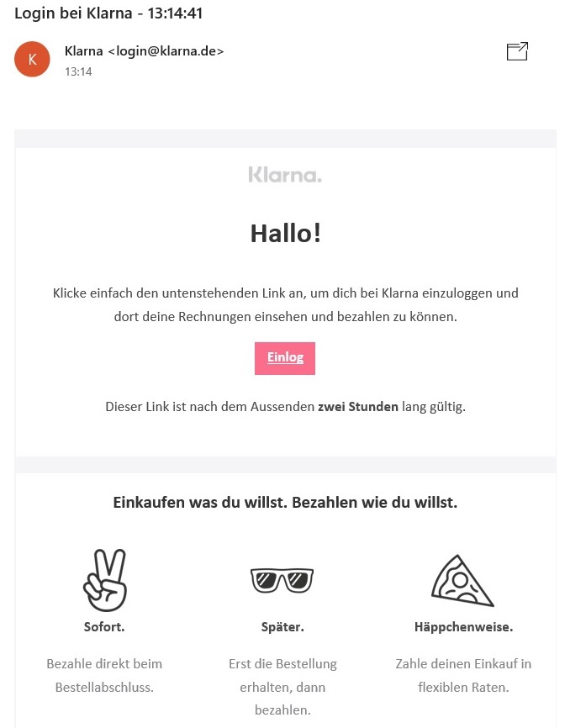This screenshot has width=586, height=728.
Task: Click the Häppchenweise. label
Action: [463, 627]
